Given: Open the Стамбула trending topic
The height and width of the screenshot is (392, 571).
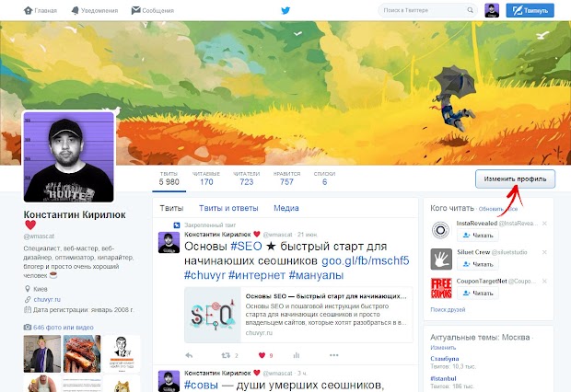Looking at the screenshot, I should click(x=444, y=359).
